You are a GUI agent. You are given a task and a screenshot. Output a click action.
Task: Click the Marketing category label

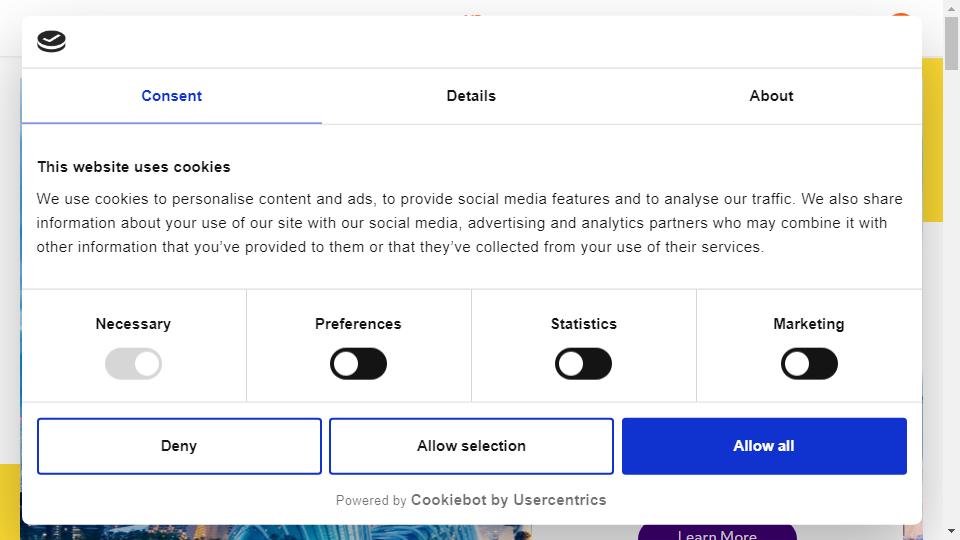click(x=809, y=324)
